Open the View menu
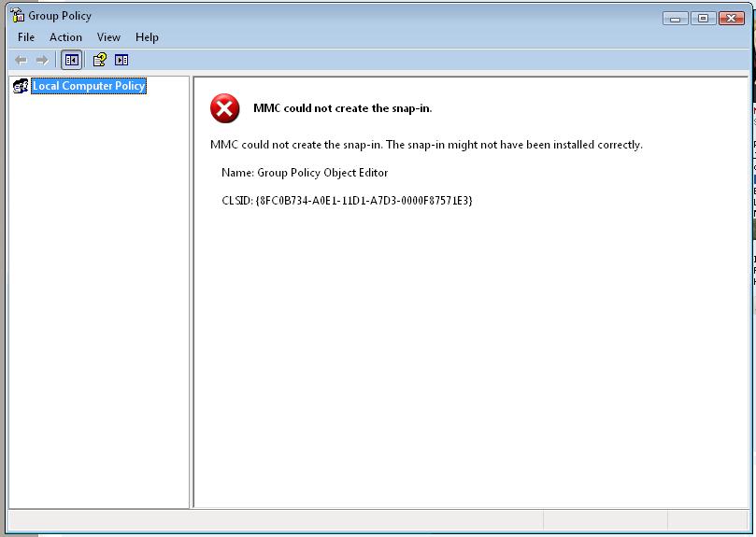Image resolution: width=756 pixels, height=537 pixels. 108,37
